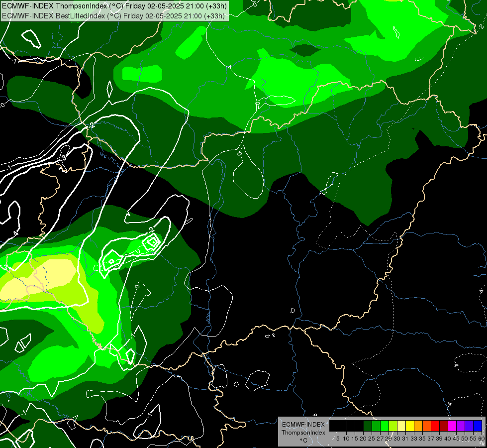Click legend tick value 30
487x448 pixels.
[397, 439]
